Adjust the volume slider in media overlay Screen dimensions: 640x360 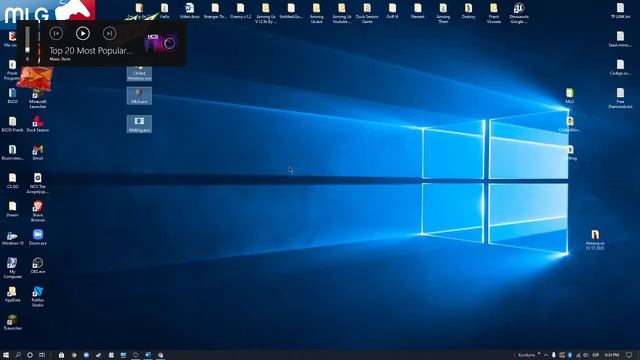tap(27, 40)
